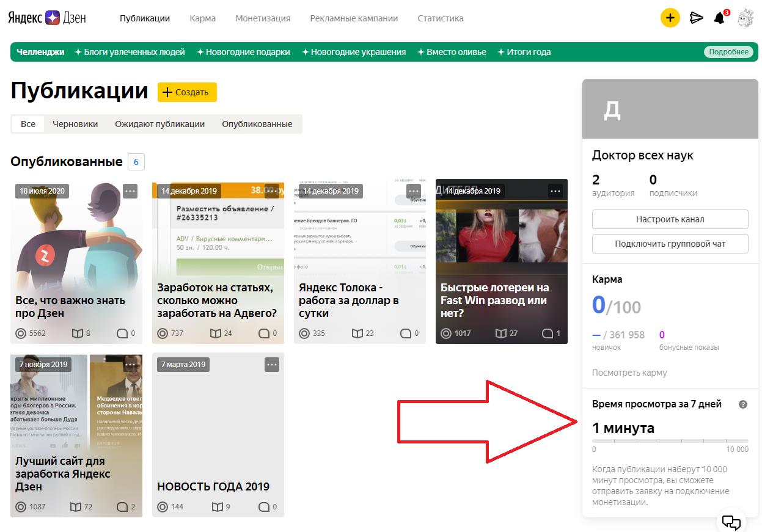Viewport: 762px width, 532px height.
Task: Open 'Быстрые лотереи на Fast Win' card
Action: click(502, 261)
